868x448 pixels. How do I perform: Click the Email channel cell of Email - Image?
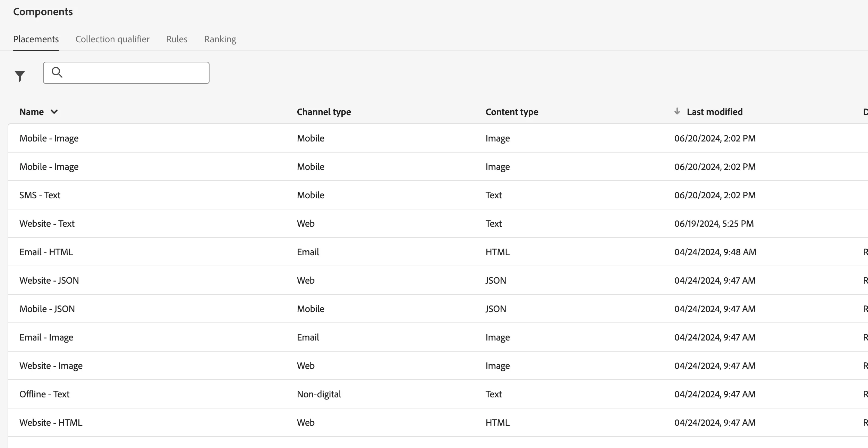[308, 337]
